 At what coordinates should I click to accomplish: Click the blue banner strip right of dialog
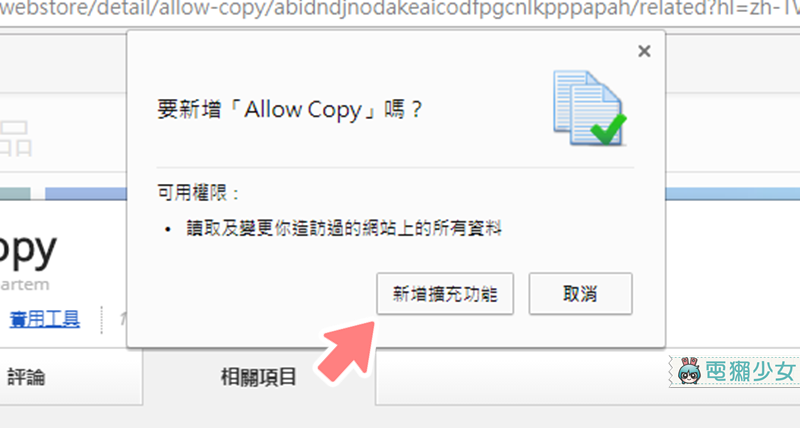(733, 193)
